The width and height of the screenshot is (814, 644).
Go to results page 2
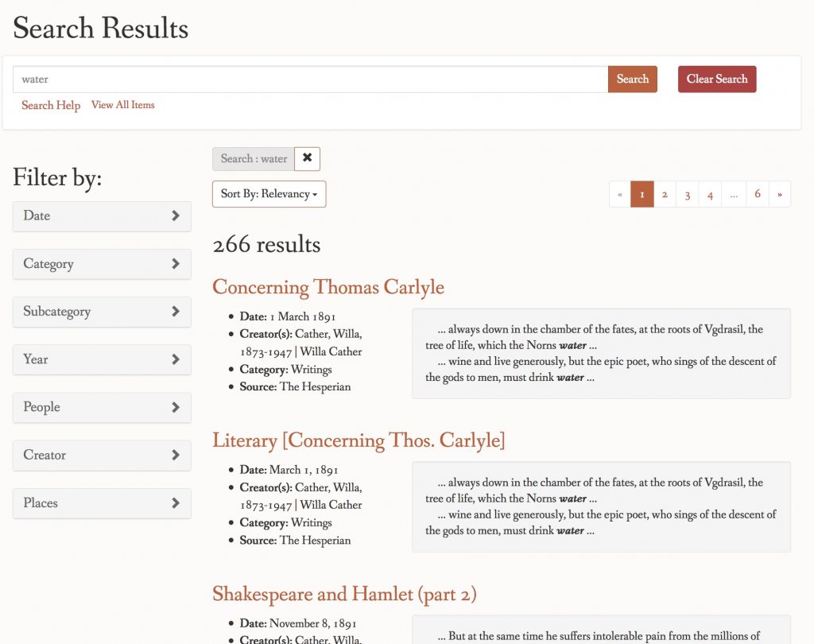point(665,194)
